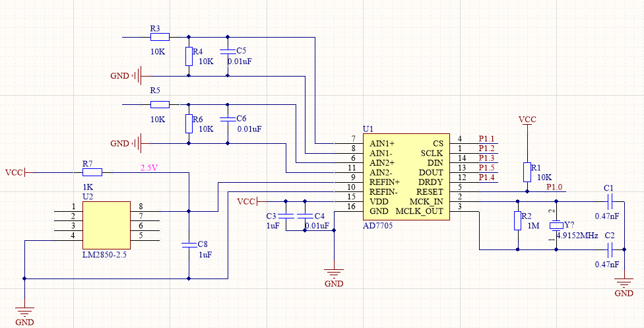Viewport: 644px width, 328px height.
Task: Click the DOUT pin name
Action: click(432, 173)
